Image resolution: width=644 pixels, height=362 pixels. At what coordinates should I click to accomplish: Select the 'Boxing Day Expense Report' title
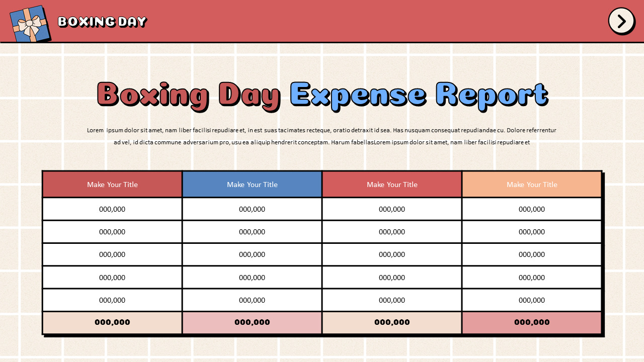pos(322,95)
